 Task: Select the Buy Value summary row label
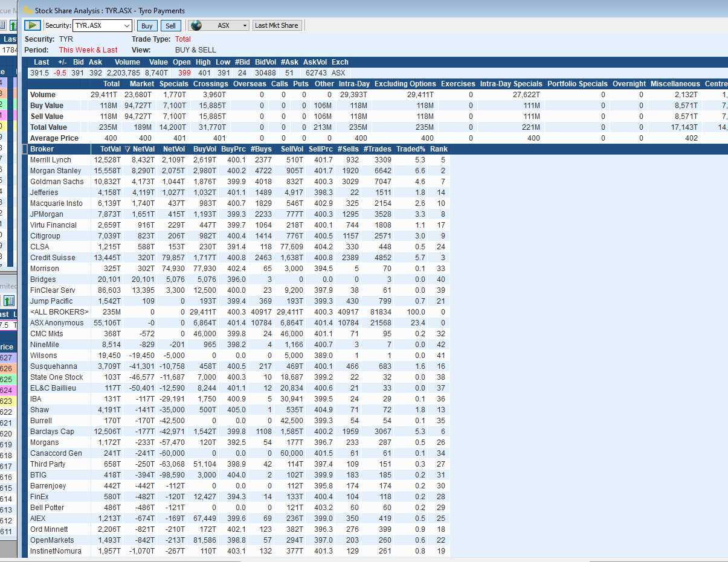click(47, 106)
